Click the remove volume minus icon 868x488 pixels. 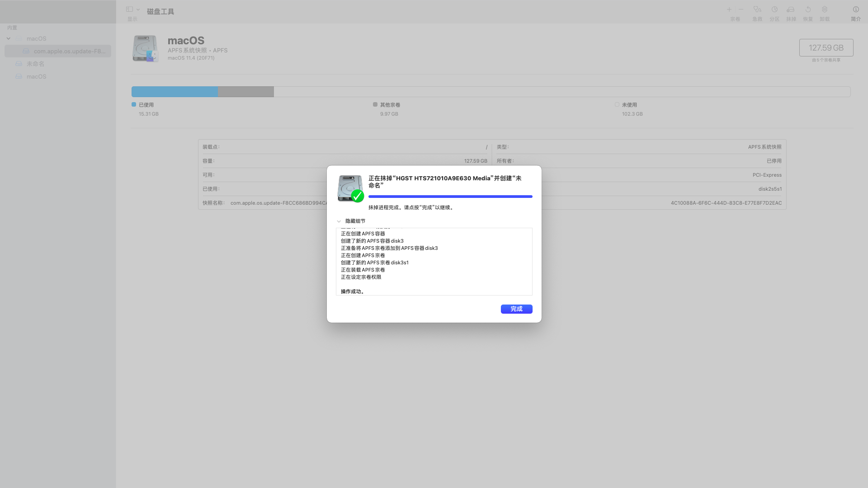click(x=741, y=9)
